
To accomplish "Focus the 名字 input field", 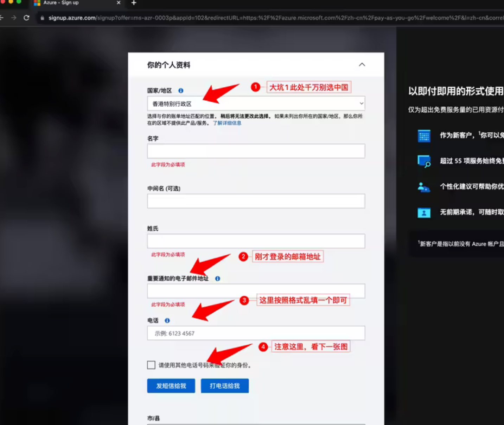I will [x=256, y=151].
